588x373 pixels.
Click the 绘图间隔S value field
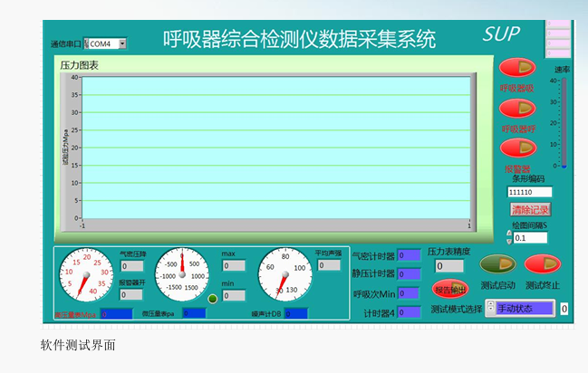click(x=532, y=237)
